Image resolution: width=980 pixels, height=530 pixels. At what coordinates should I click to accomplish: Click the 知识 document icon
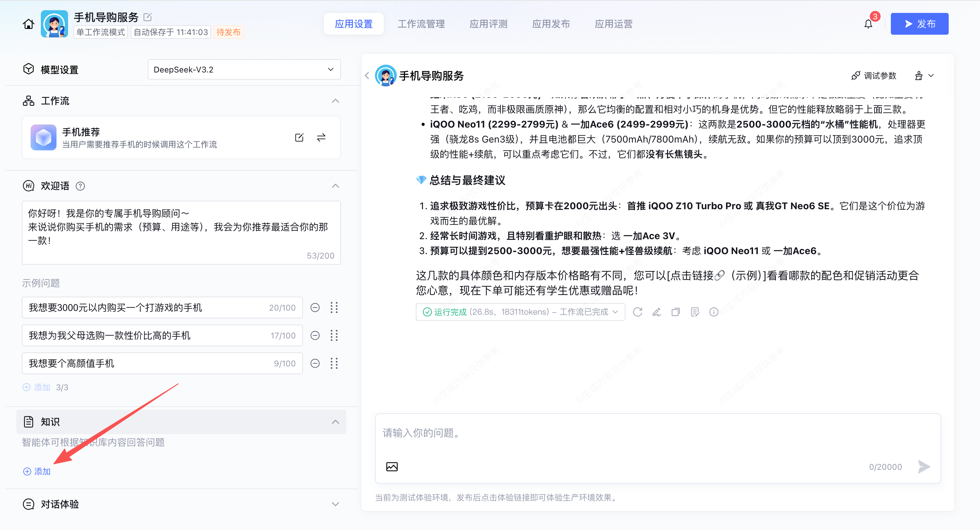[29, 421]
